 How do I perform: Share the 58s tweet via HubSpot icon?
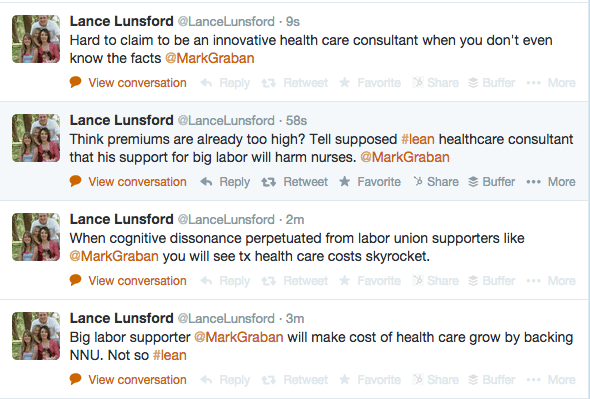click(436, 182)
